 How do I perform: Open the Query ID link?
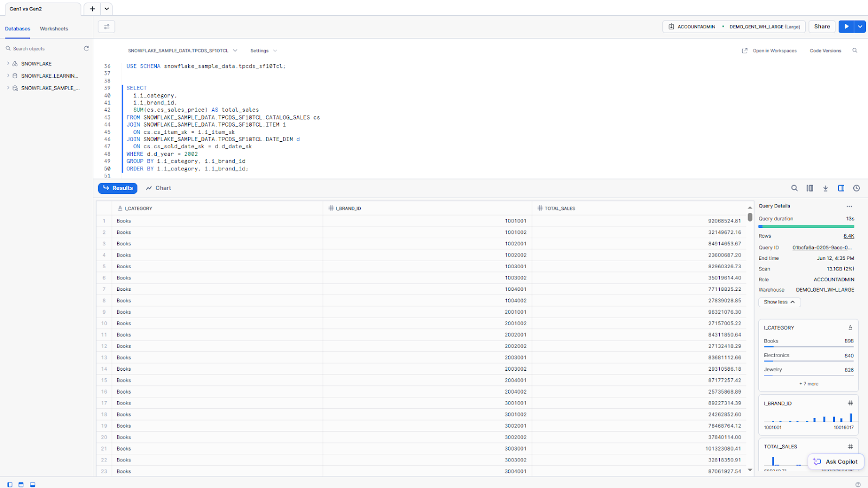coord(821,248)
